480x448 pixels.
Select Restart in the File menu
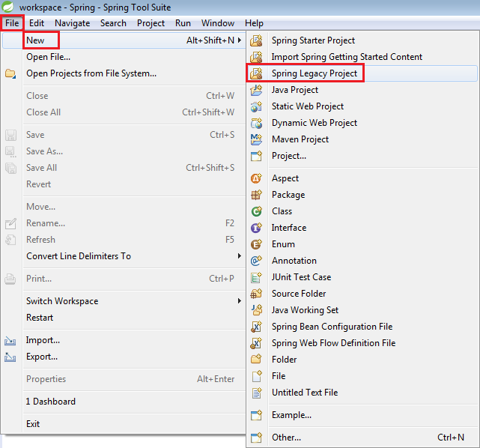[x=40, y=318]
